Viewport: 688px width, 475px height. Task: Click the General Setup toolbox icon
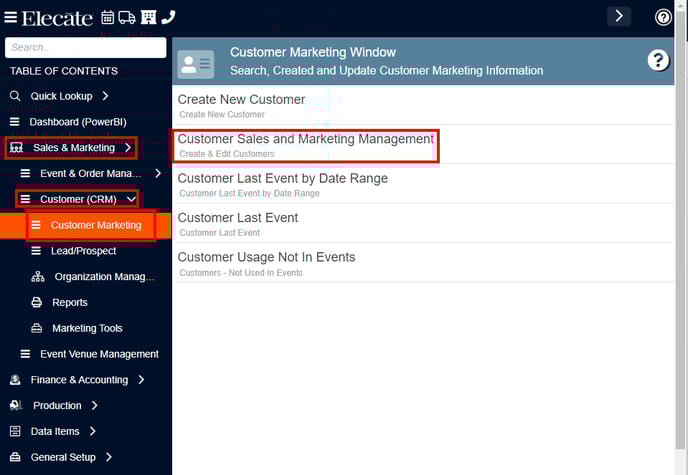point(15,457)
